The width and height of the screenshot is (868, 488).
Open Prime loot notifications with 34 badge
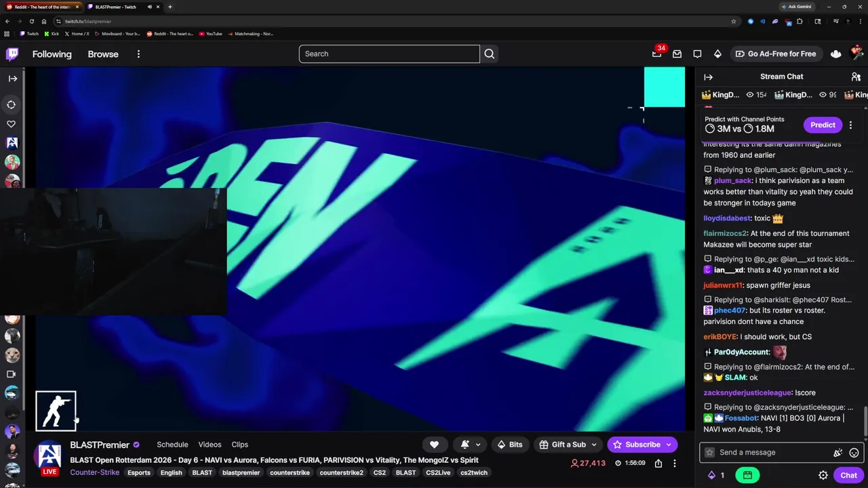point(657,54)
